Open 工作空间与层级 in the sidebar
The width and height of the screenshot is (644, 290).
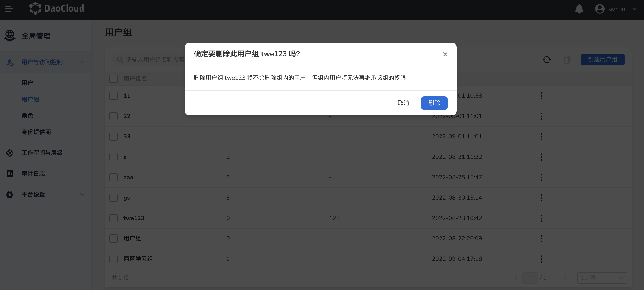point(42,152)
